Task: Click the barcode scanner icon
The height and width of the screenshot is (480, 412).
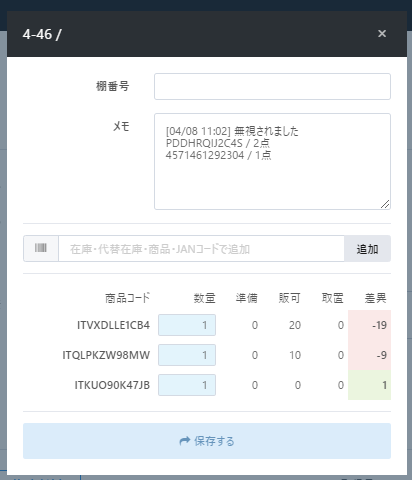Action: coord(41,248)
